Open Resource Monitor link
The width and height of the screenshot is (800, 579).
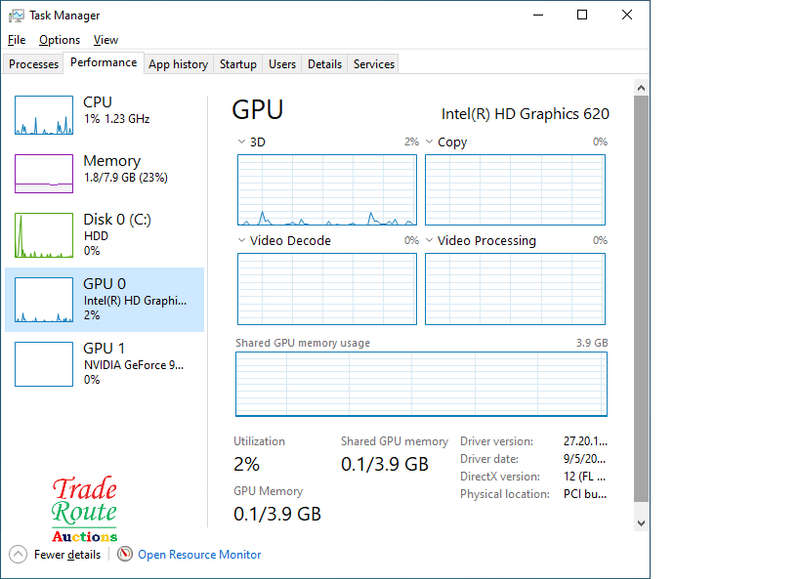point(199,555)
